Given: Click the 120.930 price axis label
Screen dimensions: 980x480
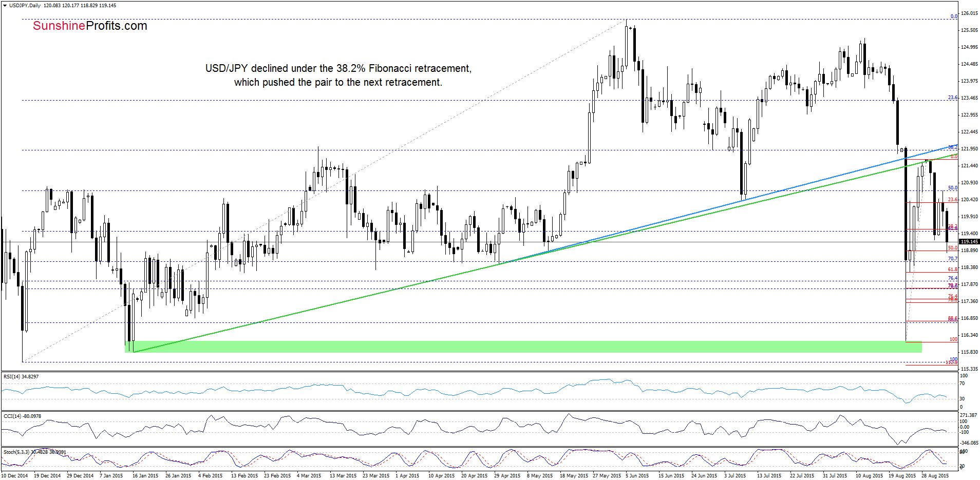Looking at the screenshot, I should 969,183.
